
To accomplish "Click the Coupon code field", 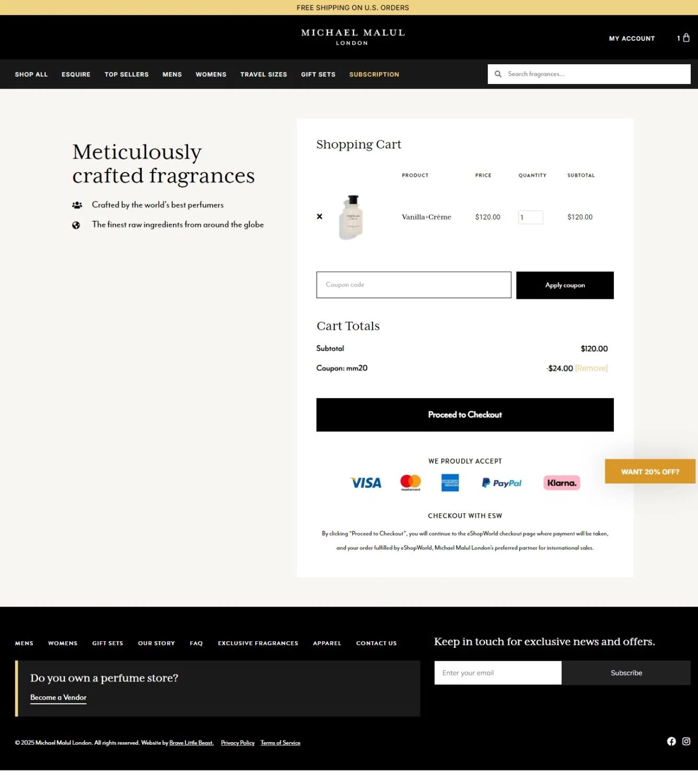I will point(414,285).
